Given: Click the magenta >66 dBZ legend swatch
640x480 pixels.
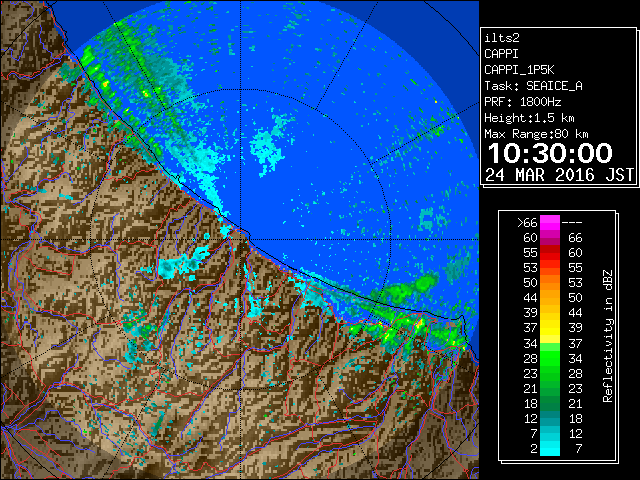Looking at the screenshot, I should 550,223.
